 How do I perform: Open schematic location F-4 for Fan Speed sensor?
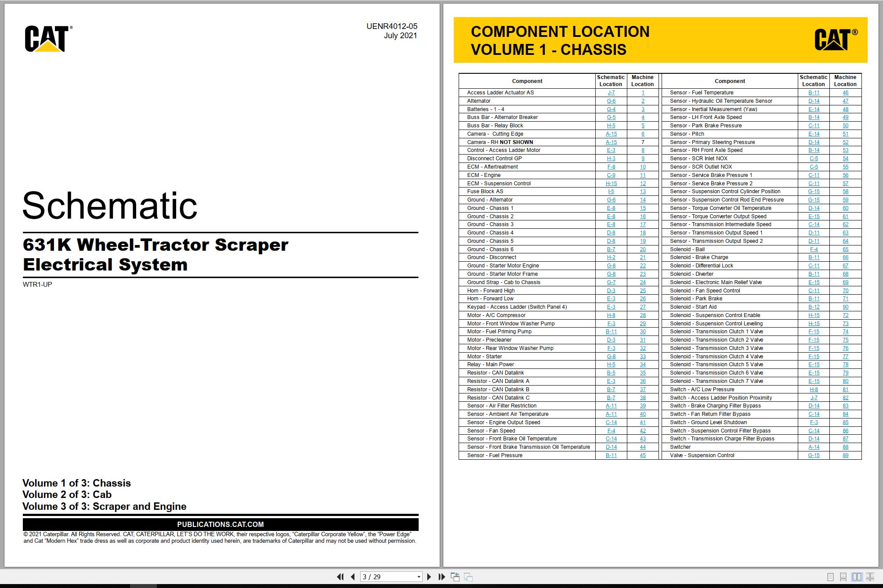(611, 431)
